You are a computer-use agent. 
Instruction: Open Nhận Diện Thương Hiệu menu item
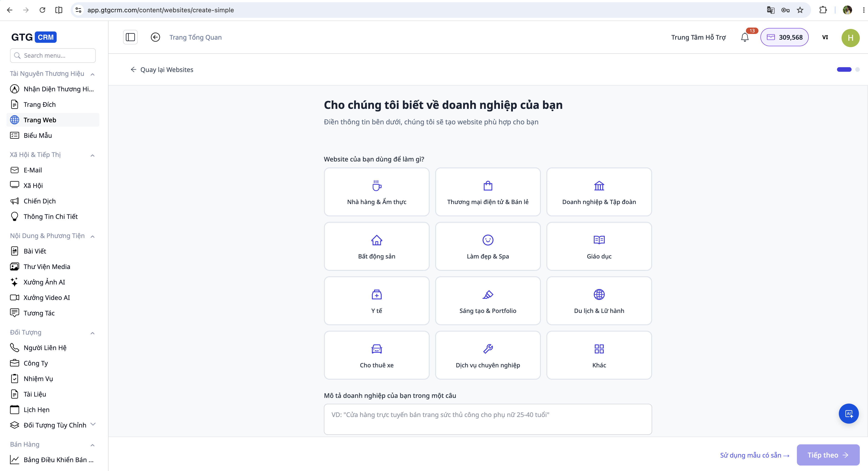click(x=53, y=89)
